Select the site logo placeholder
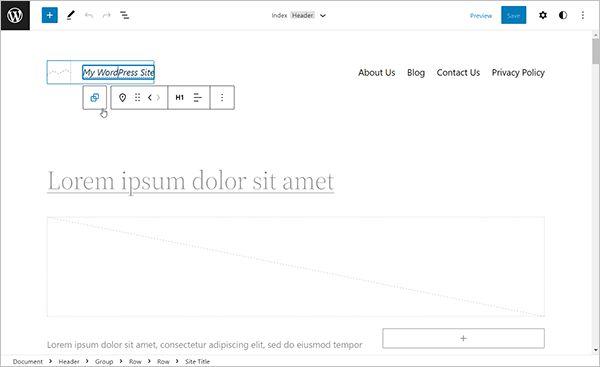 click(x=59, y=72)
